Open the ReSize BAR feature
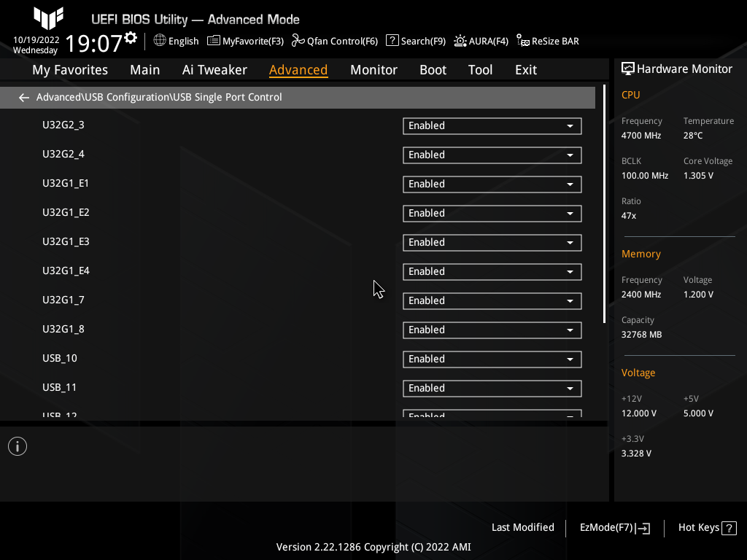The image size is (747, 560). (547, 42)
